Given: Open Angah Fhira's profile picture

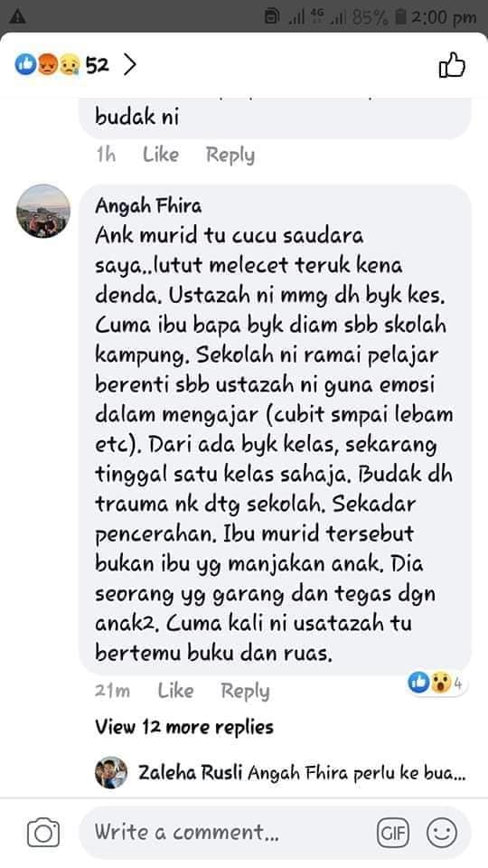Looking at the screenshot, I should coord(43,212).
